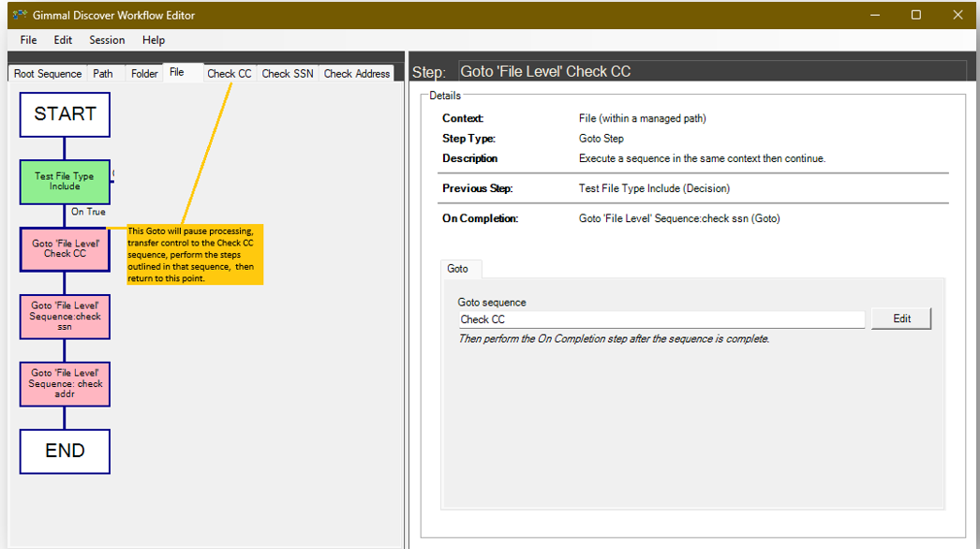980x549 pixels.
Task: Open the Edit menu
Action: click(63, 40)
